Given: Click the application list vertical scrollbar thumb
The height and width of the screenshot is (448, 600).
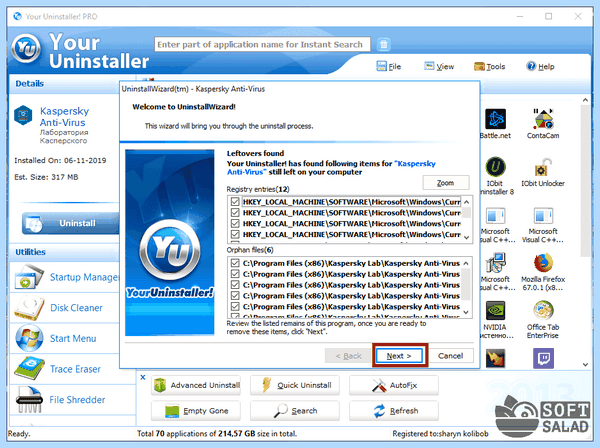Looking at the screenshot, I should (x=585, y=182).
